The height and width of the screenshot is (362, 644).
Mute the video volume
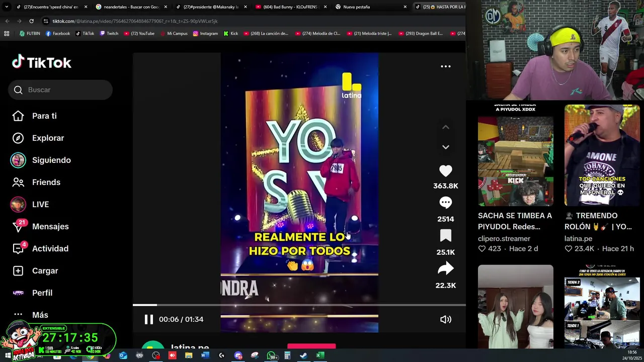click(x=446, y=319)
